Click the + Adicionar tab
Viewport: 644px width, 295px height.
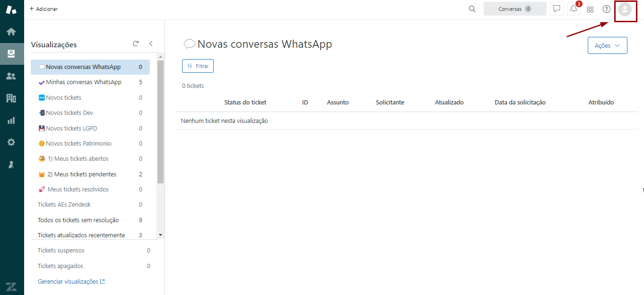tap(44, 9)
